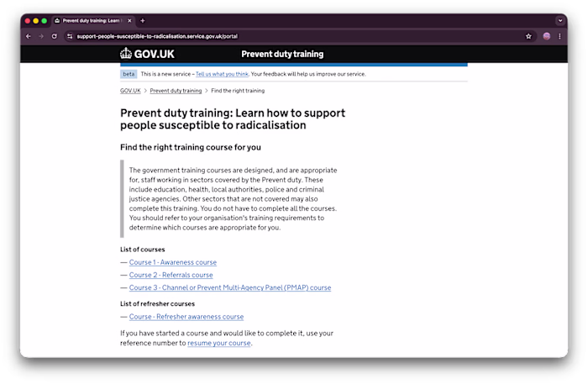Click the 'List of refresher courses' heading

[158, 303]
